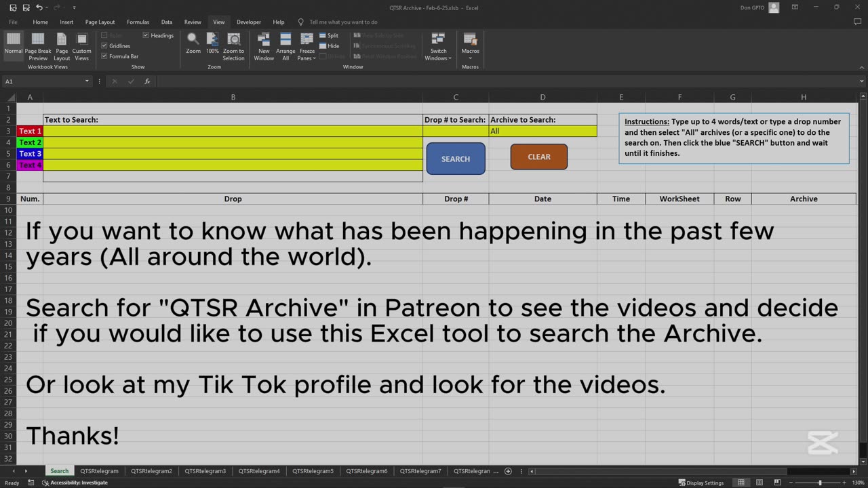Open the Undo history dropdown arrow
The height and width of the screenshot is (488, 868).
47,7
